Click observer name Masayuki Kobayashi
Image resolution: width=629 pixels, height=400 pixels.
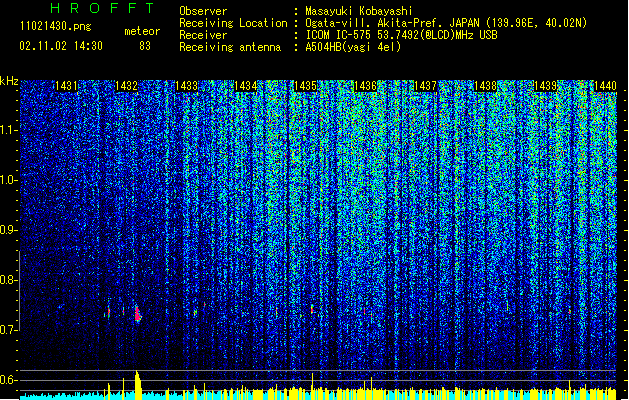(x=359, y=11)
